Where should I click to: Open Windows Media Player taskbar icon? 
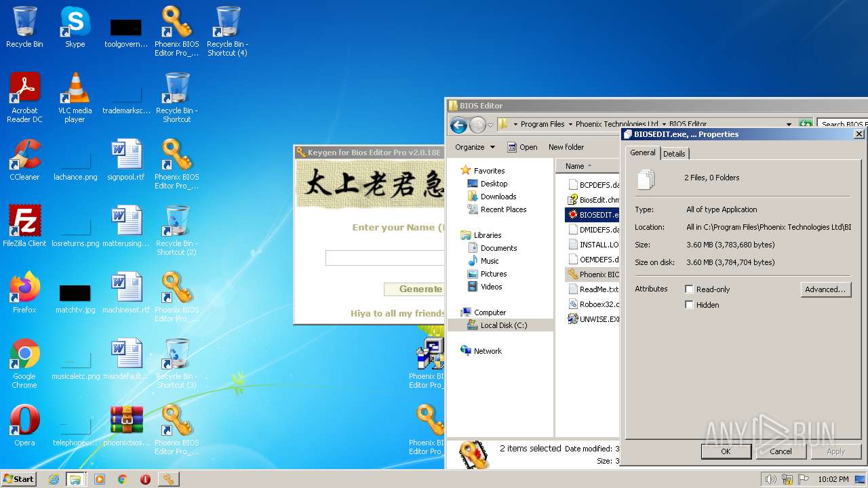100,479
